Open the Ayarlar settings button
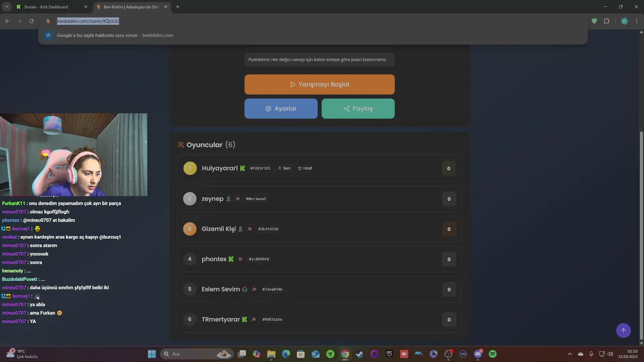Viewport: 644px width, 362px height. pos(281,109)
